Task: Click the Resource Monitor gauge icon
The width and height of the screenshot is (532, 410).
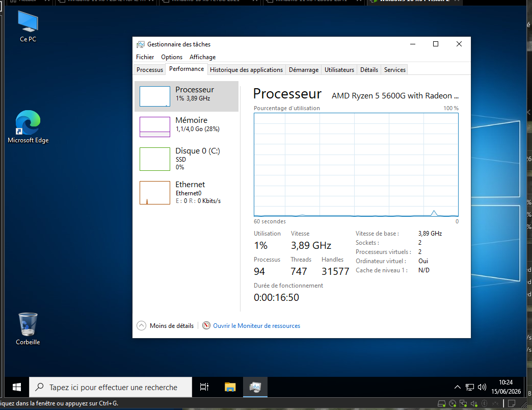Action: click(206, 325)
